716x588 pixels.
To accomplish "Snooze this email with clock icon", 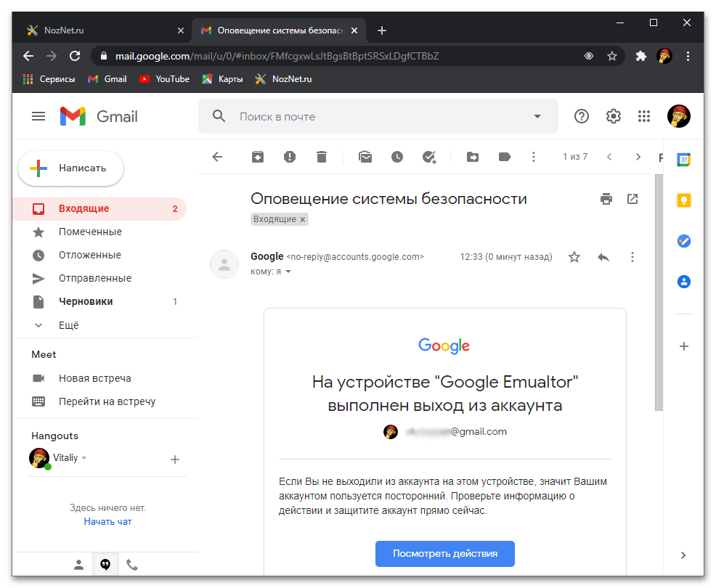I will point(396,157).
